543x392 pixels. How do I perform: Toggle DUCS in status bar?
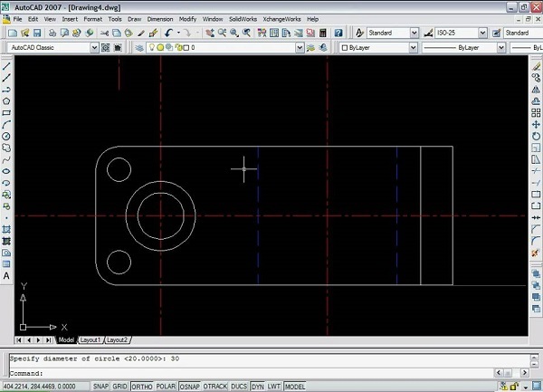coord(239,386)
